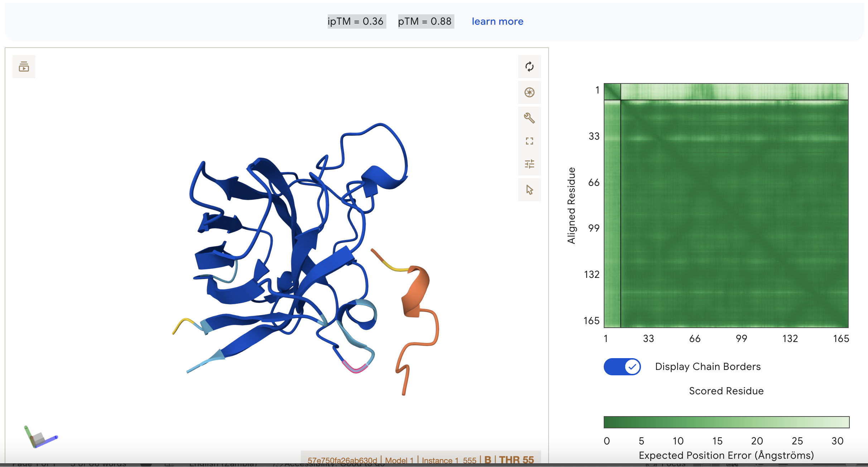The height and width of the screenshot is (467, 868).
Task: Toggle Display Chain Borders switch
Action: coord(622,367)
